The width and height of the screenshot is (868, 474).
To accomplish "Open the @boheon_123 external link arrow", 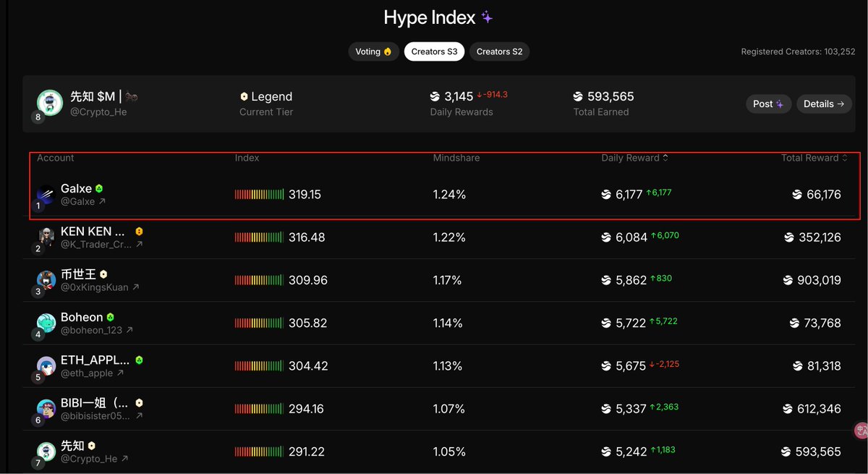I will click(129, 330).
